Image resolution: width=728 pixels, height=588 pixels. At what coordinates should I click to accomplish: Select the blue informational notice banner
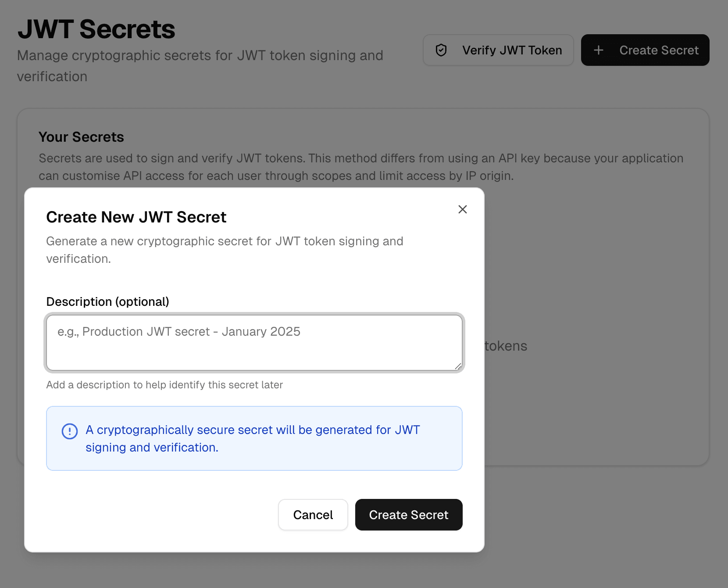(254, 438)
